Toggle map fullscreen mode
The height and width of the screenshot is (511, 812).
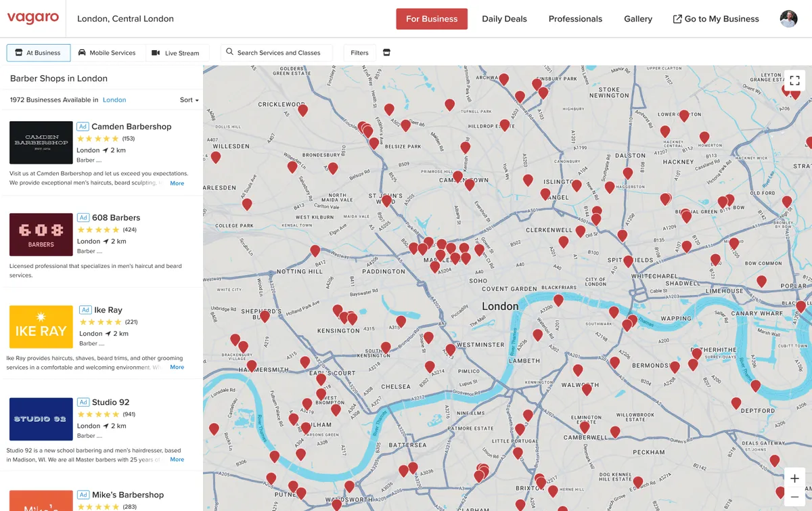tap(795, 80)
